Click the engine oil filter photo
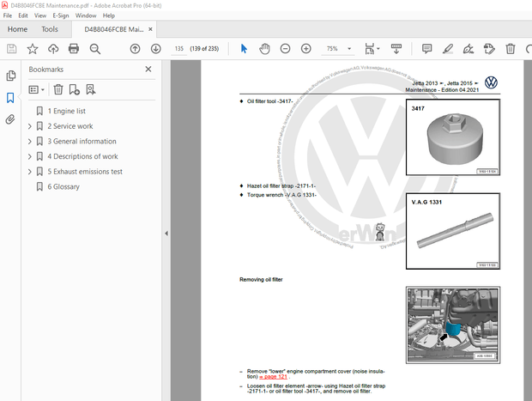This screenshot has height=401, width=532. click(453, 325)
